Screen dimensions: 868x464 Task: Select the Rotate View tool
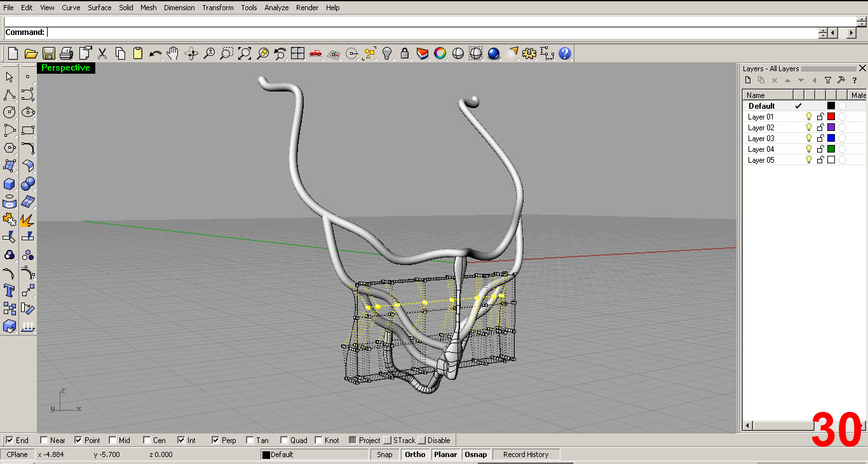point(191,54)
